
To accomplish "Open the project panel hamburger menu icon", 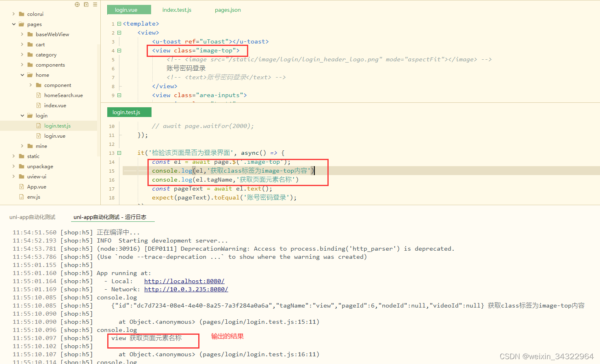I will pyautogui.click(x=95, y=4).
